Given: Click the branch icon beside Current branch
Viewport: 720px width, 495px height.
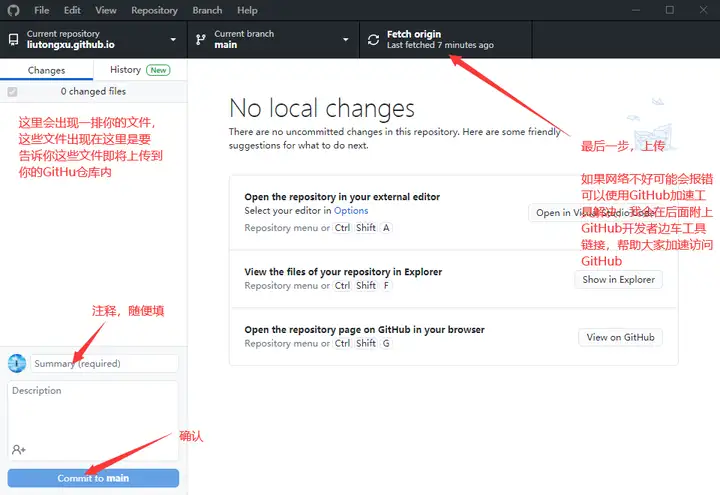Looking at the screenshot, I should [201, 39].
